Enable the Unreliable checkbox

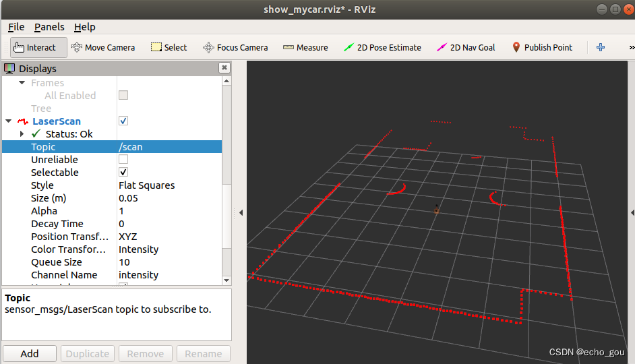(123, 159)
